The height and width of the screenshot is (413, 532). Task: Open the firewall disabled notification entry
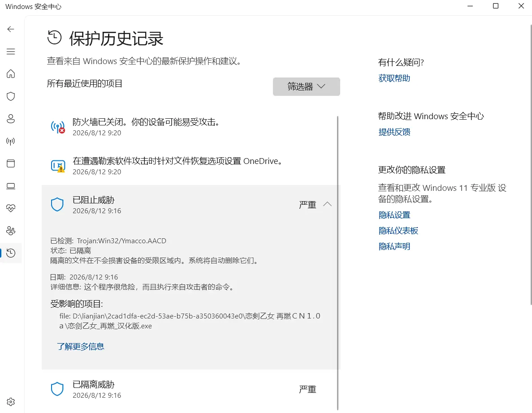coord(190,127)
